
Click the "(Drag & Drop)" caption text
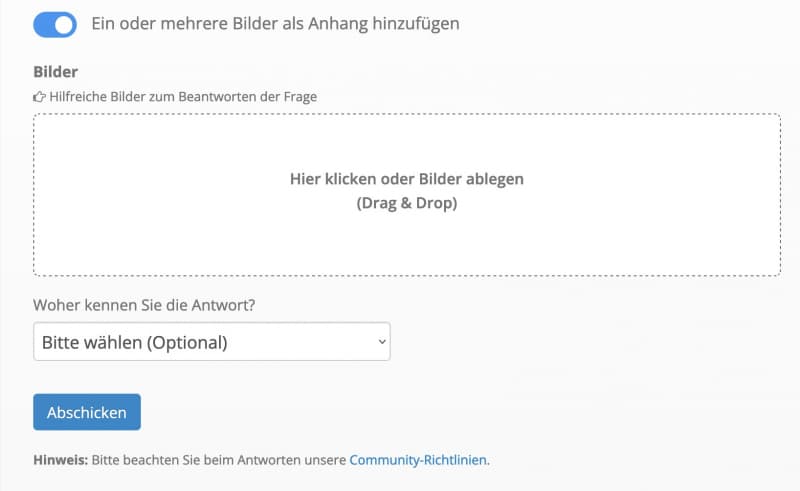(407, 203)
